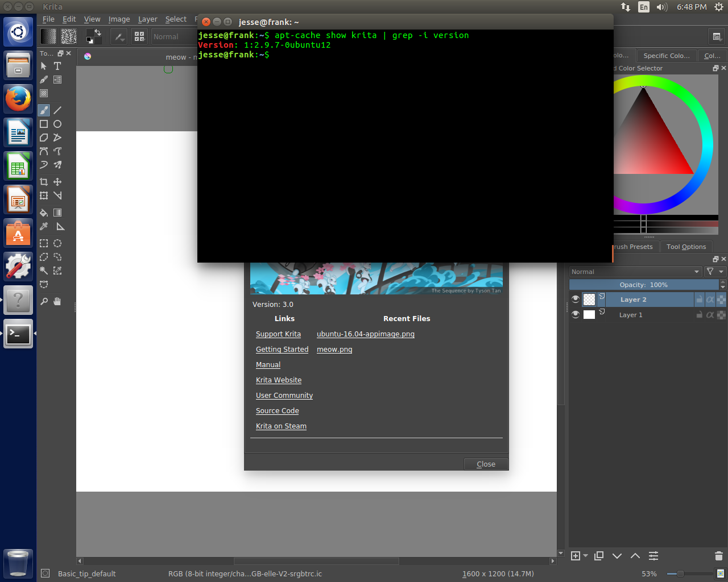Select the Text tool in toolbox
The width and height of the screenshot is (728, 582).
click(x=57, y=66)
